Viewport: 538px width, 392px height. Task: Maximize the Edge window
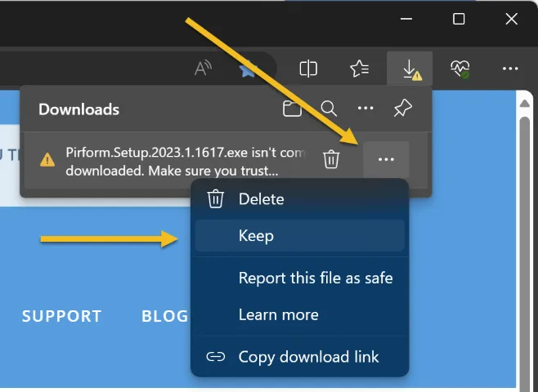pos(459,19)
